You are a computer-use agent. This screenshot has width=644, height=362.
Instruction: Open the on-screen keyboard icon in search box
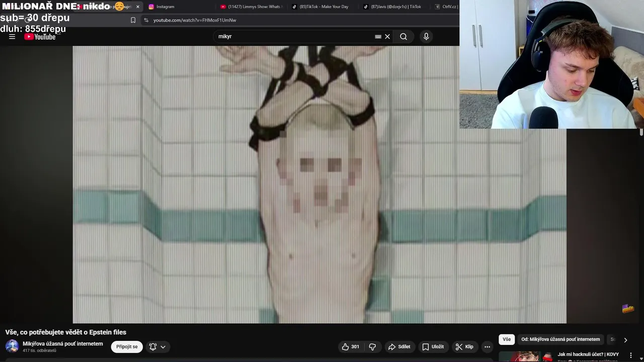(x=378, y=37)
